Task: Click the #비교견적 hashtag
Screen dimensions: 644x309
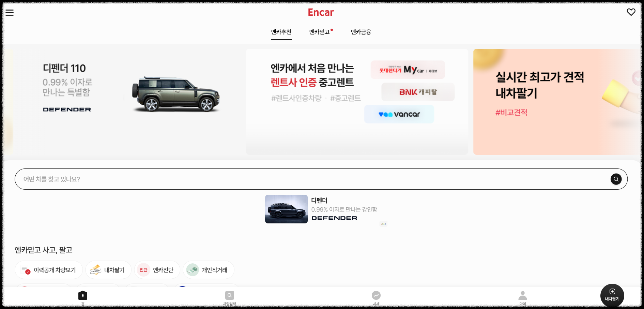Action: pos(511,113)
